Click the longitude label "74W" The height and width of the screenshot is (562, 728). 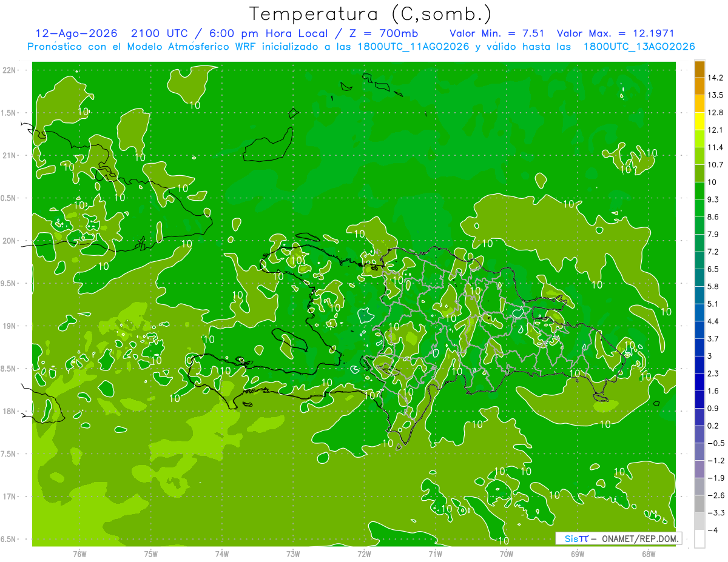222,554
